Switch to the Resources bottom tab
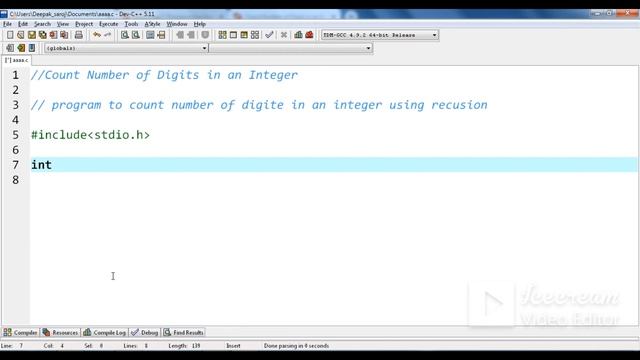 point(60,333)
